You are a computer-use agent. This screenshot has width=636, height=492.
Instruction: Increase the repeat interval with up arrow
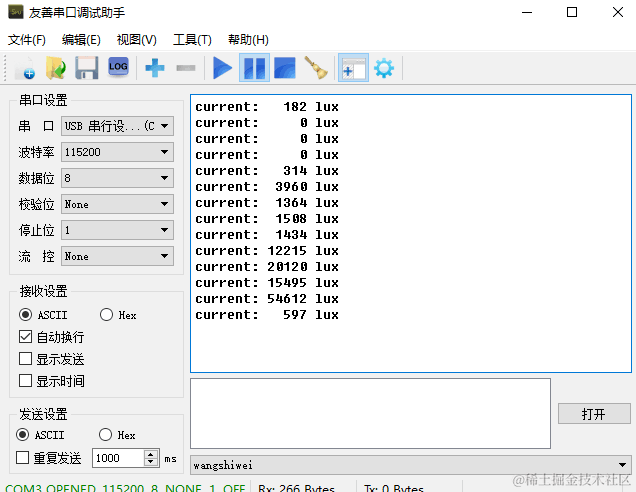[151, 454]
